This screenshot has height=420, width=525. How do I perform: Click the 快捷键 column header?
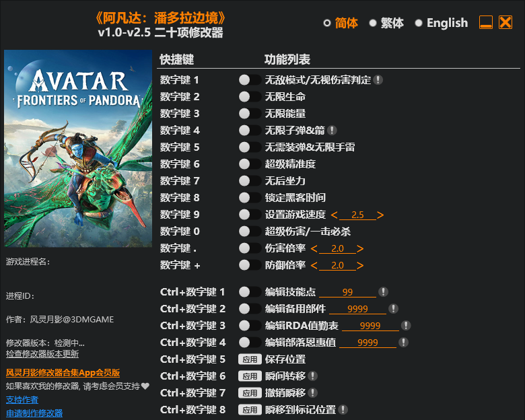coord(177,59)
